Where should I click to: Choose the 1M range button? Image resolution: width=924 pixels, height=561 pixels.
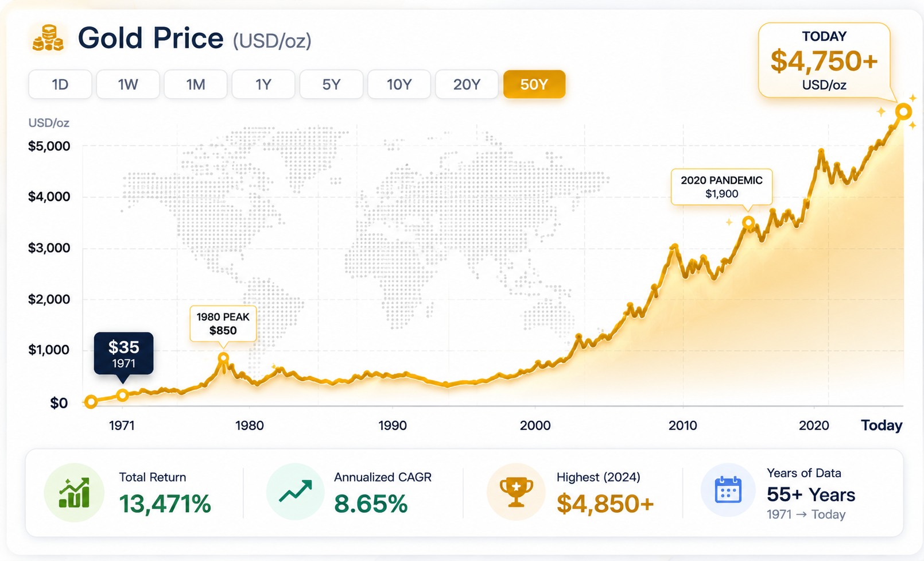[x=196, y=84]
